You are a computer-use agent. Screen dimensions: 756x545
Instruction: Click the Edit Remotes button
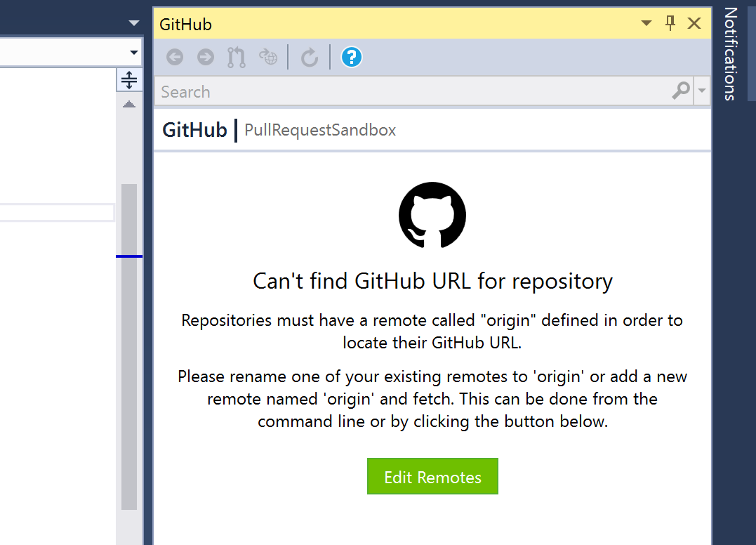(x=432, y=476)
